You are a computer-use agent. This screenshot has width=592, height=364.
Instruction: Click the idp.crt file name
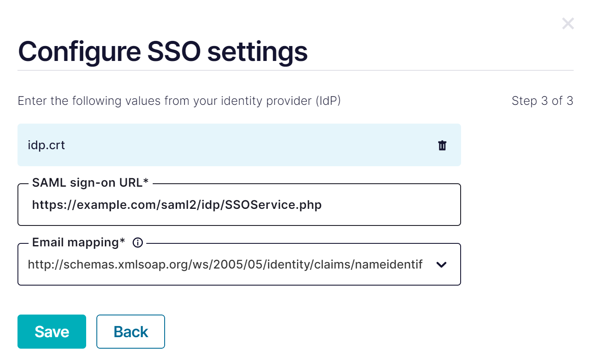pos(46,145)
